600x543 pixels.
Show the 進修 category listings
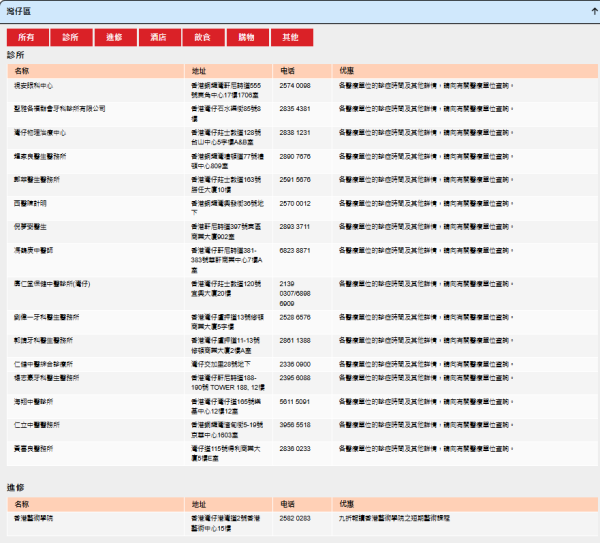[114, 37]
